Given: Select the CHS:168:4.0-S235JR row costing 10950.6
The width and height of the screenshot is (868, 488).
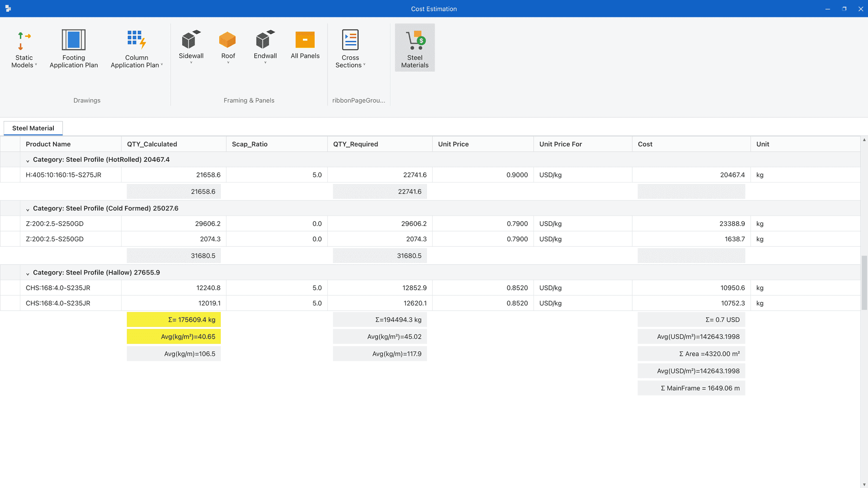Looking at the screenshot, I should [430, 288].
